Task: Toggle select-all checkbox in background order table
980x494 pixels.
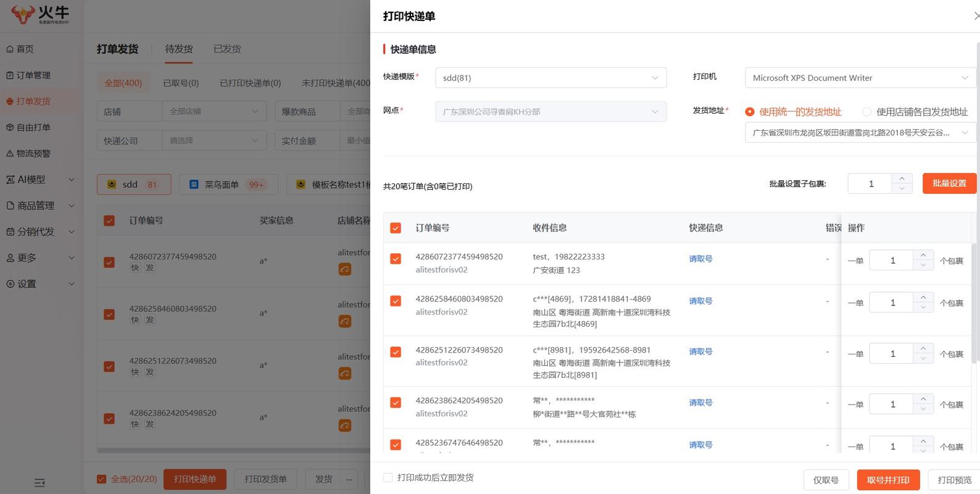Action: (109, 220)
